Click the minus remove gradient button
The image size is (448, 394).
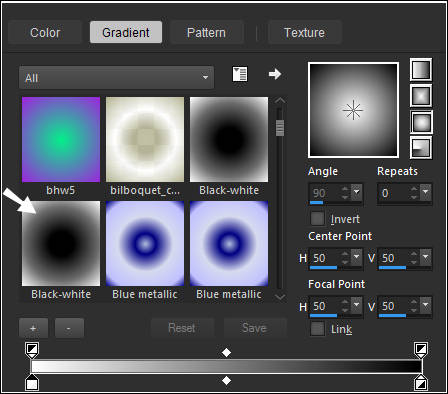click(69, 328)
